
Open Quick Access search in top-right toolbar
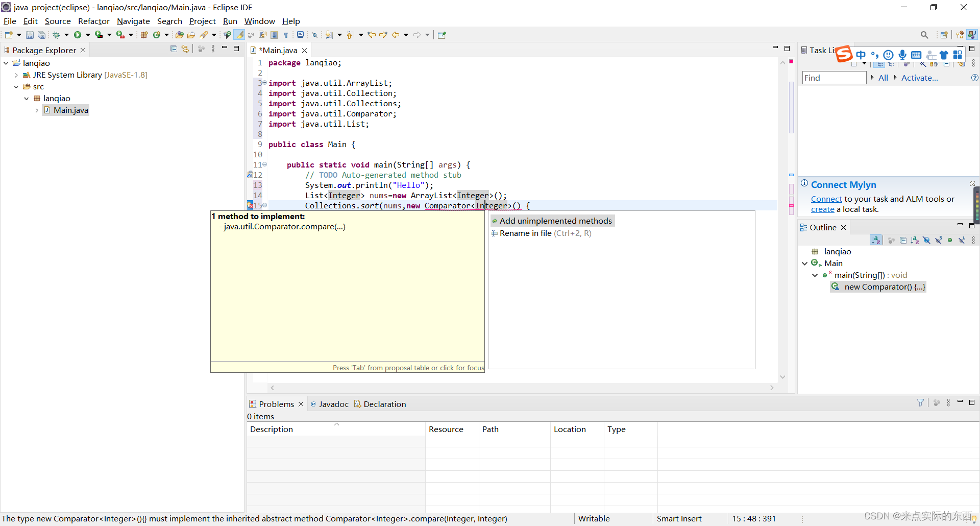[x=924, y=35]
